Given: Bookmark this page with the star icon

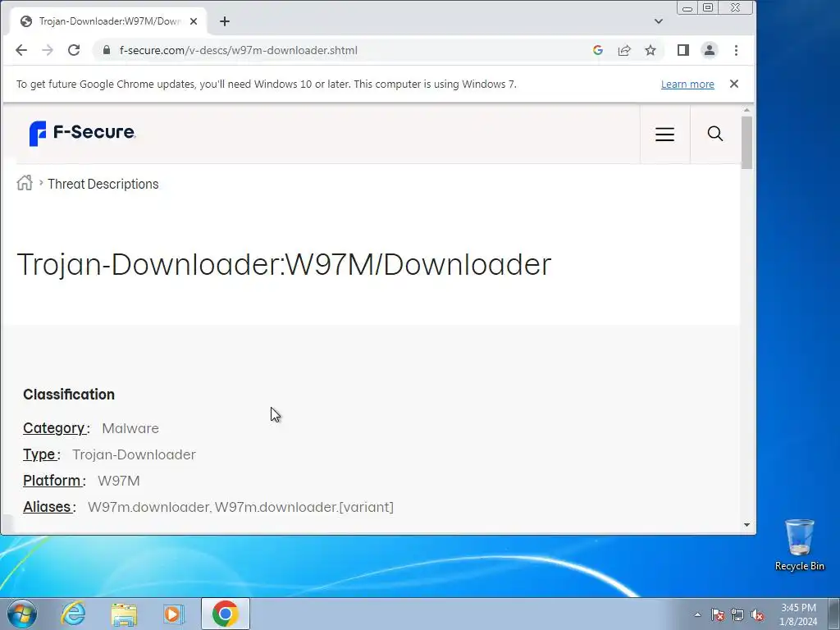Looking at the screenshot, I should point(651,50).
